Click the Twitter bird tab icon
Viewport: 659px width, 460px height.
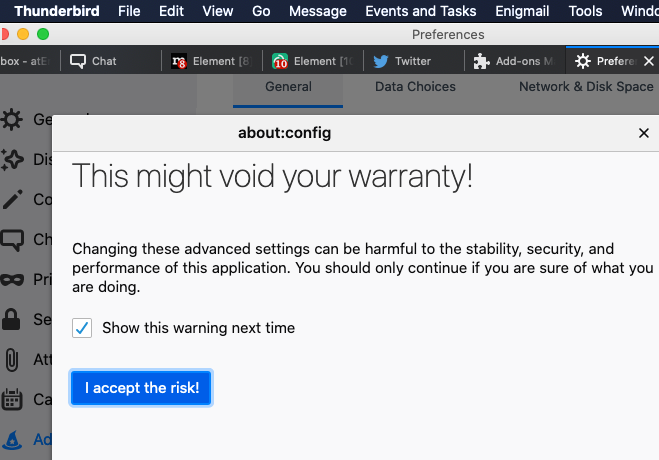pos(381,61)
